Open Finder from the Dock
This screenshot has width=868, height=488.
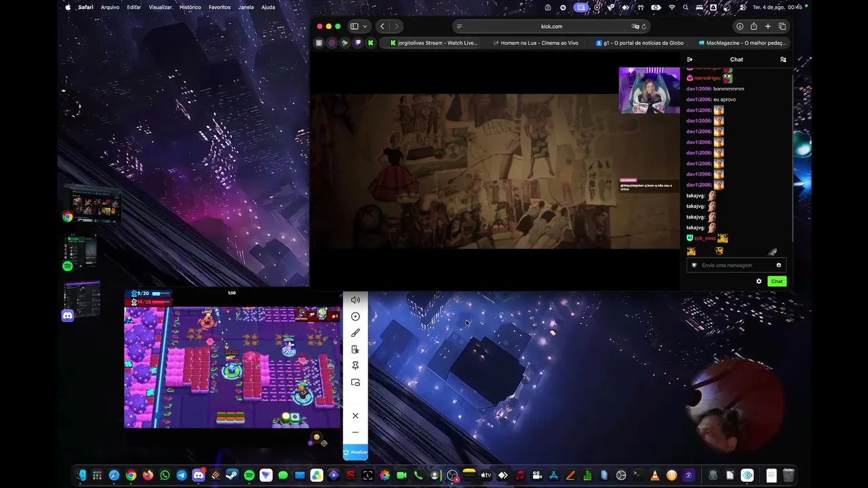coord(81,475)
